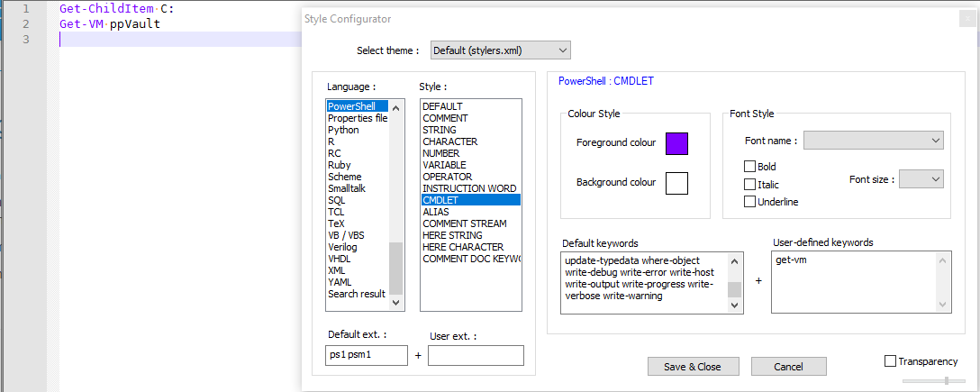This screenshot has width=980, height=392.
Task: Select STRING style
Action: tap(470, 130)
